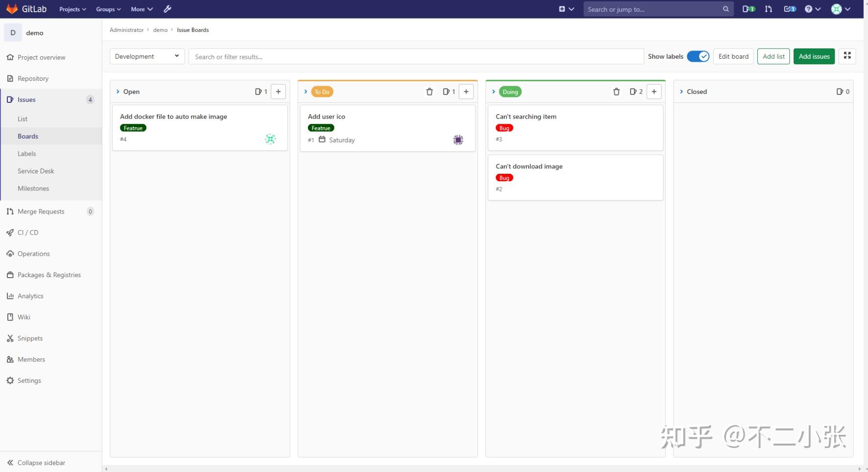Toggle full screen board view icon
This screenshot has height=472, width=868.
[847, 56]
